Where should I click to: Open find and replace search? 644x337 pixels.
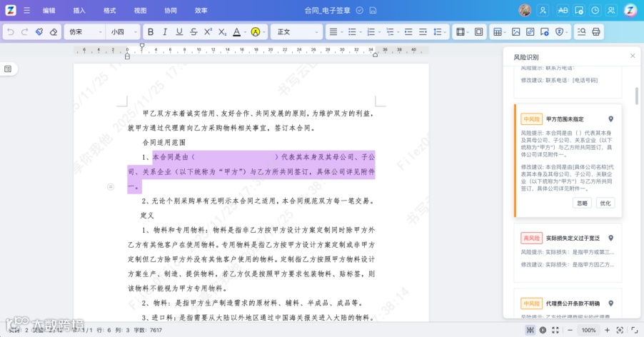(582, 31)
